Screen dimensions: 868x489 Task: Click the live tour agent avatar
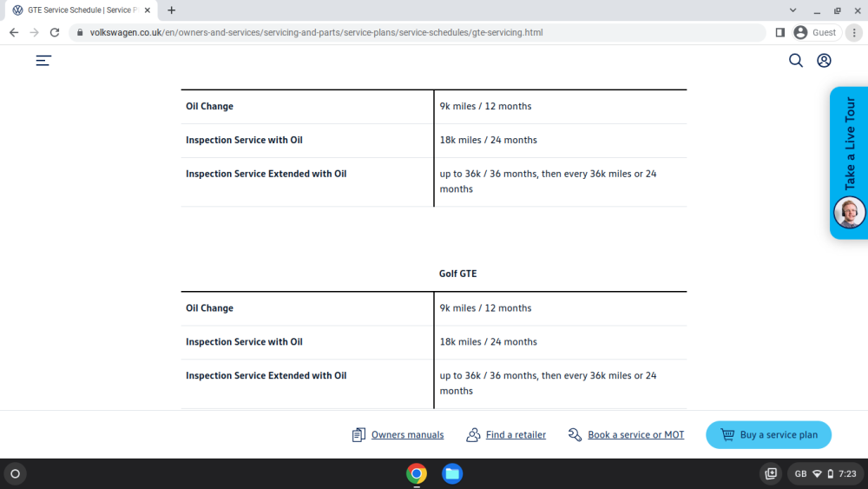849,212
